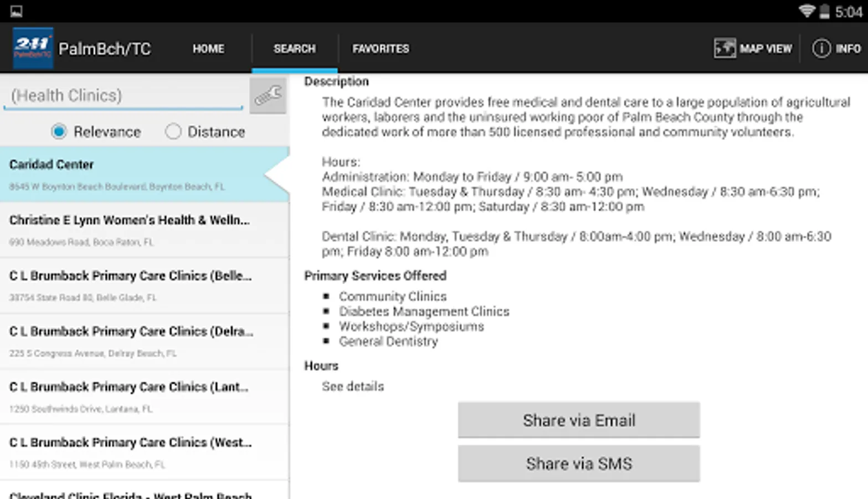Image resolution: width=868 pixels, height=499 pixels.
Task: Tap the Dental Clinic hours text
Action: point(577,244)
